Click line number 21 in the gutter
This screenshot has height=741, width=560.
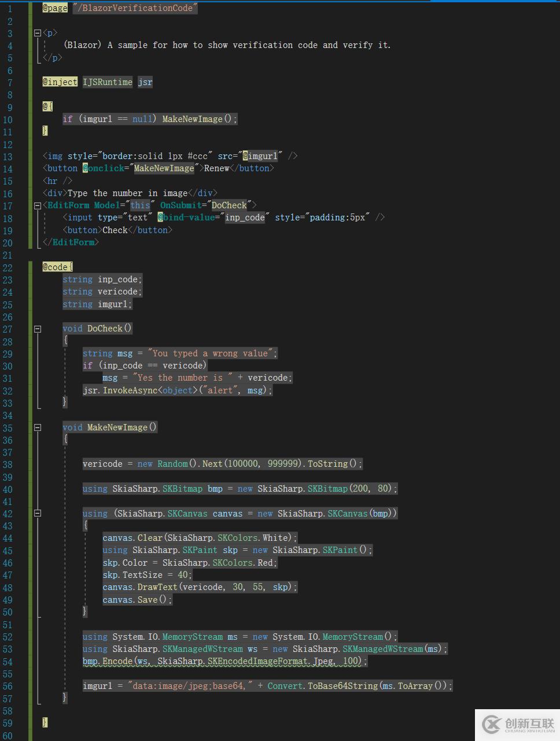(8, 255)
